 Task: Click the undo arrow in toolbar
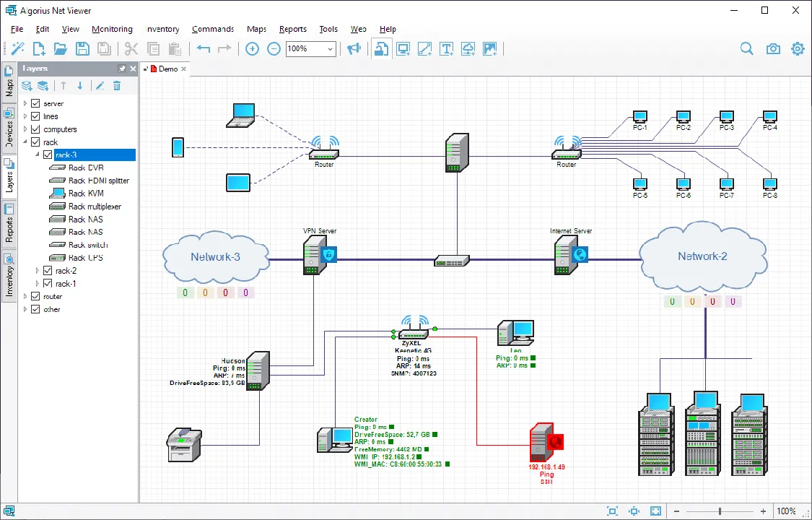tap(203, 48)
